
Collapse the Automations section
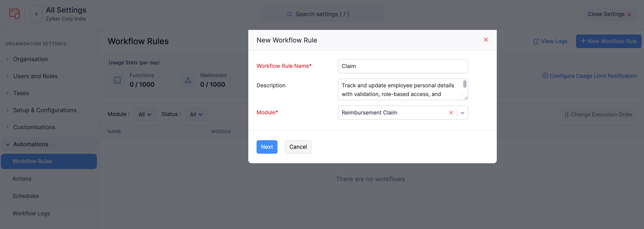pos(7,145)
